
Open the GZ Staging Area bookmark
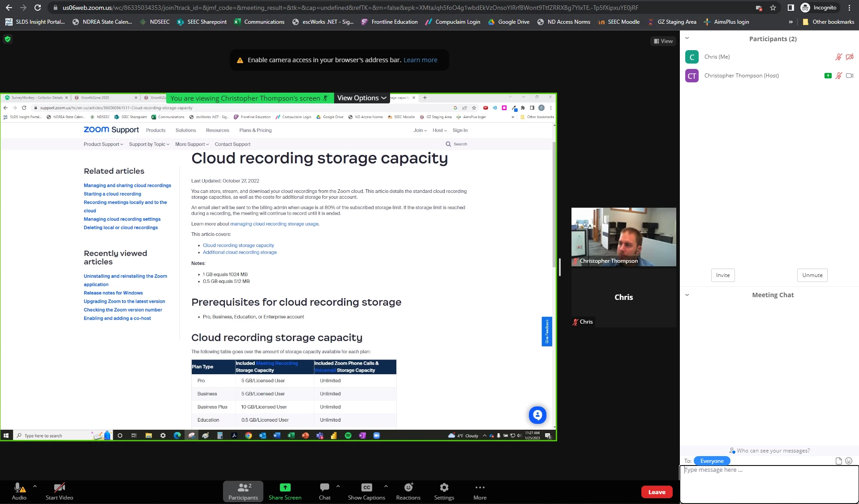tap(672, 22)
